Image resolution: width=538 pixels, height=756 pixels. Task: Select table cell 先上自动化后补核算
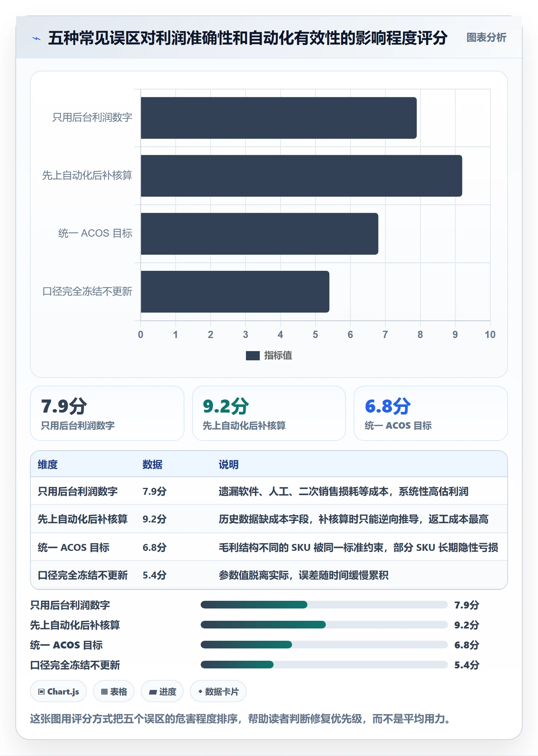[x=83, y=519]
